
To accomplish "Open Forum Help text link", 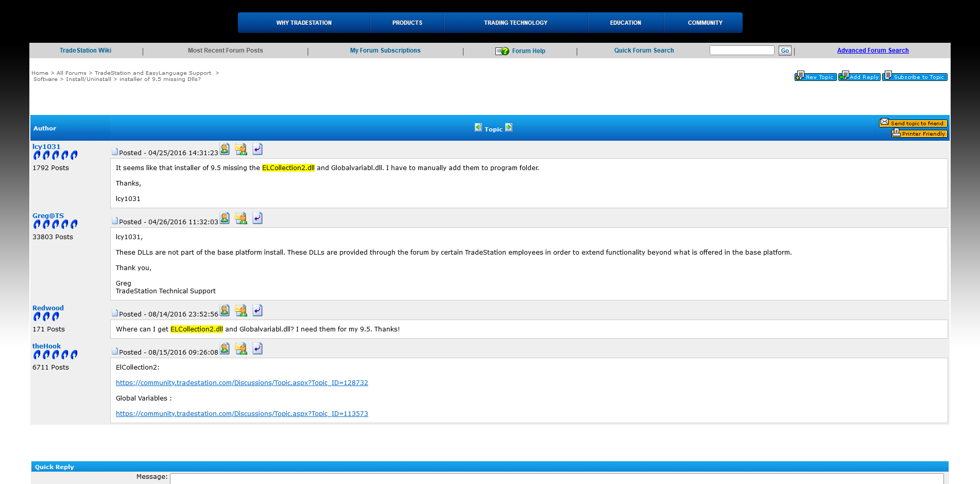I will 528,51.
